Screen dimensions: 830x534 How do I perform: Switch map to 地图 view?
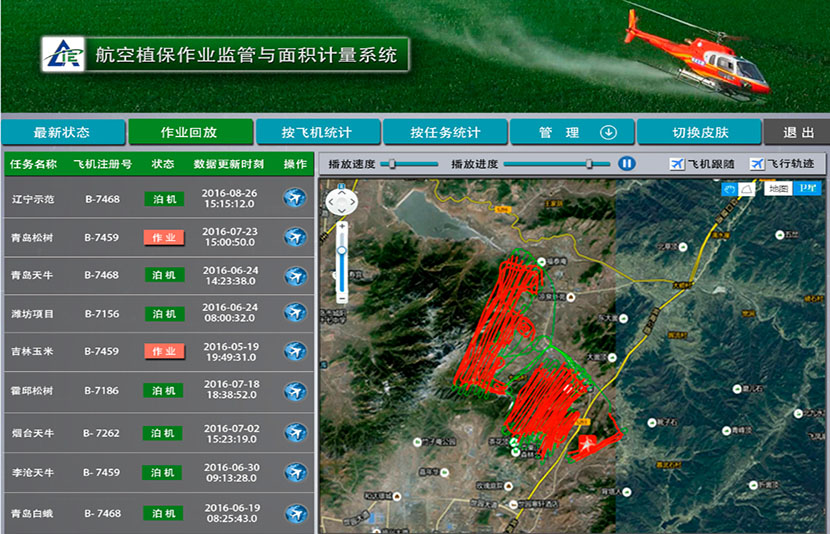pyautogui.click(x=778, y=188)
